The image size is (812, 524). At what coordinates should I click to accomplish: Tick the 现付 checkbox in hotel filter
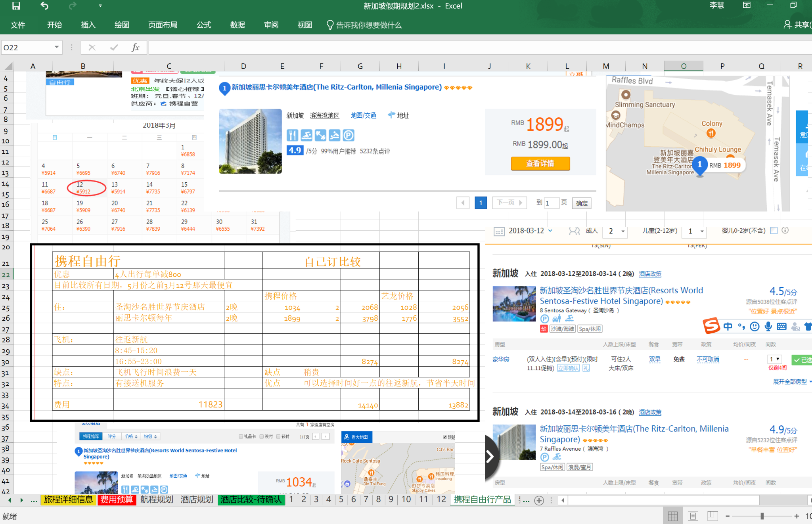(x=262, y=436)
